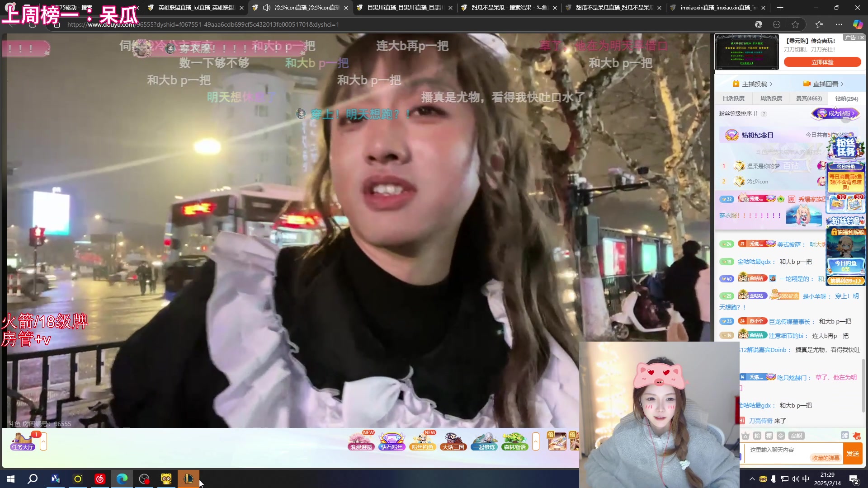Click 立即体验 ad button
Screen dimensions: 868x488
(x=822, y=62)
